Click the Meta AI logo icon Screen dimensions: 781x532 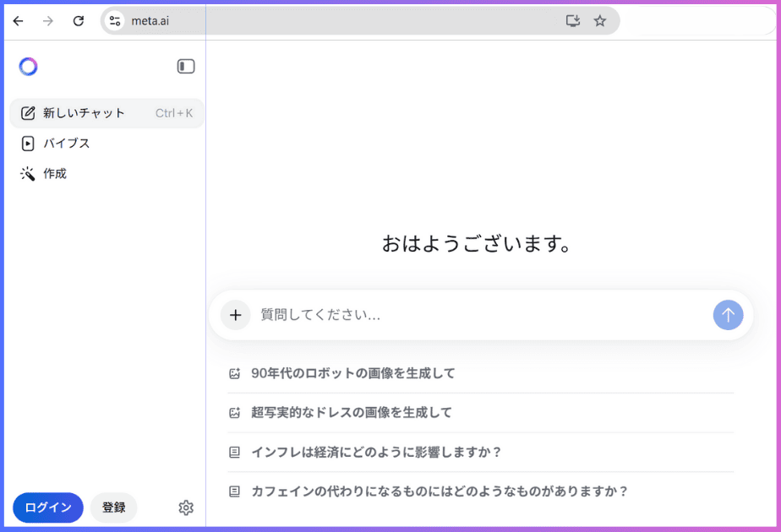28,66
